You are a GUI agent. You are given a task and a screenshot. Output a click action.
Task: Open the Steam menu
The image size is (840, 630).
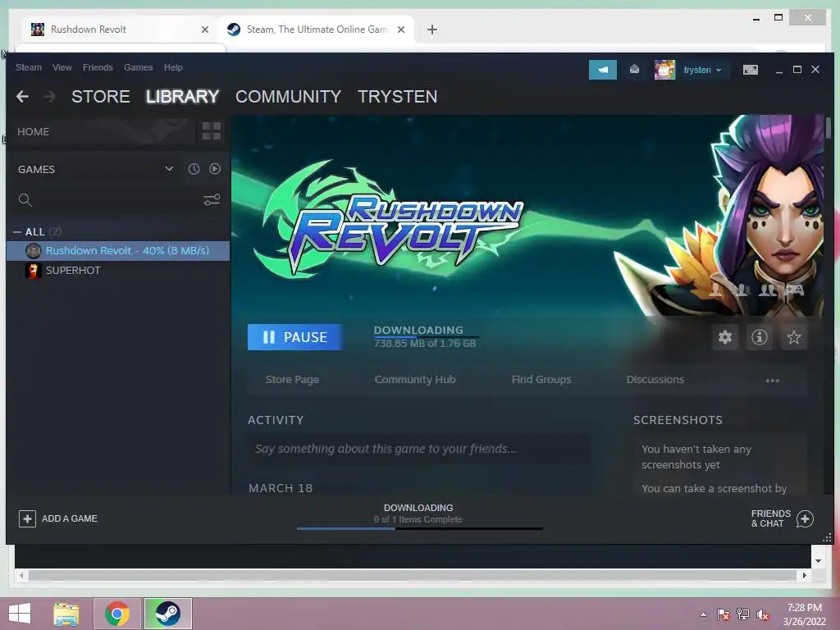[29, 67]
